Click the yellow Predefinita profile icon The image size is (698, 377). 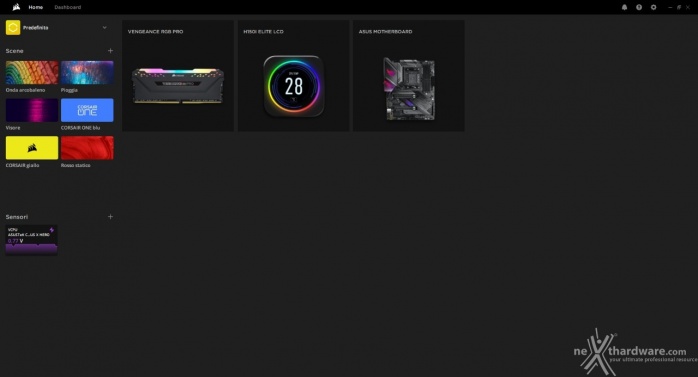point(13,28)
